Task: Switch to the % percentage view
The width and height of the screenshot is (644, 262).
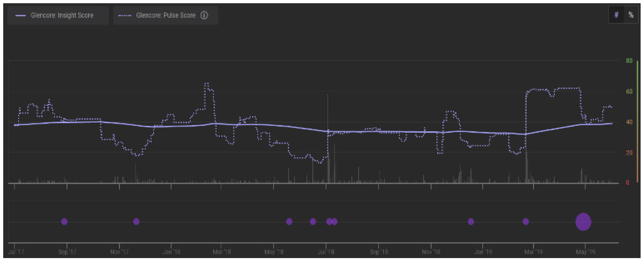Action: tap(631, 15)
